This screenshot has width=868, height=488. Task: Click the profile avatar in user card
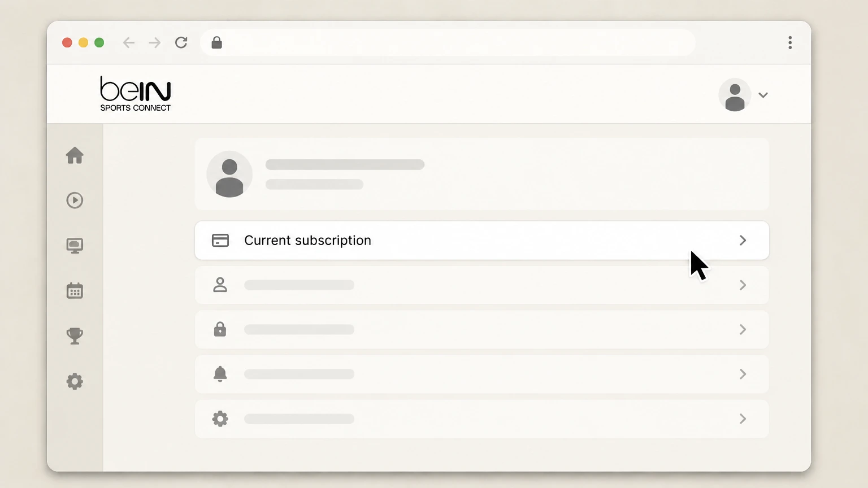(x=229, y=174)
